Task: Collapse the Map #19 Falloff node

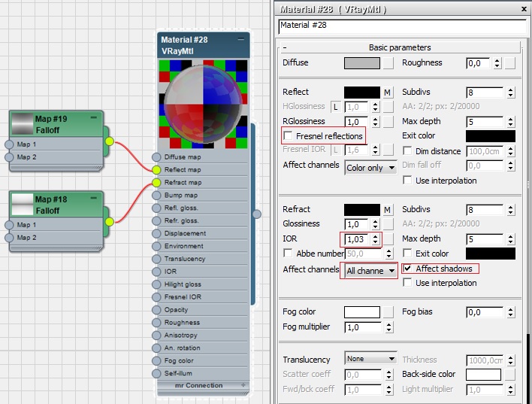Action: tap(94, 117)
